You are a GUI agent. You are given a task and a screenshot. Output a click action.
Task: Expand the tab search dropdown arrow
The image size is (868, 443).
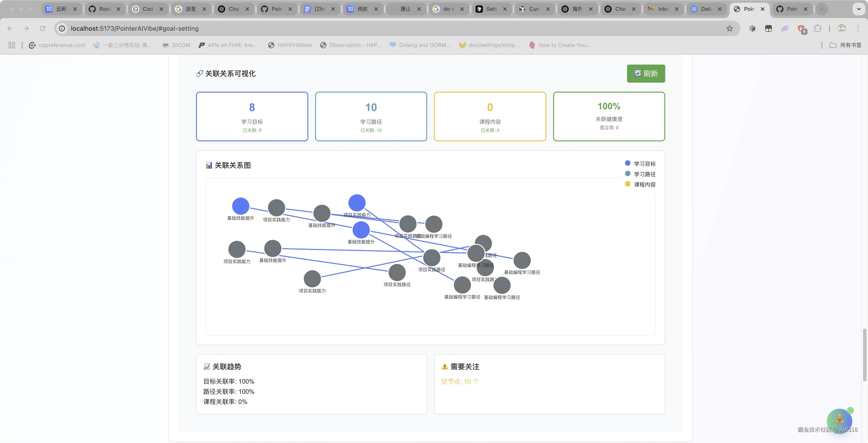pos(859,9)
